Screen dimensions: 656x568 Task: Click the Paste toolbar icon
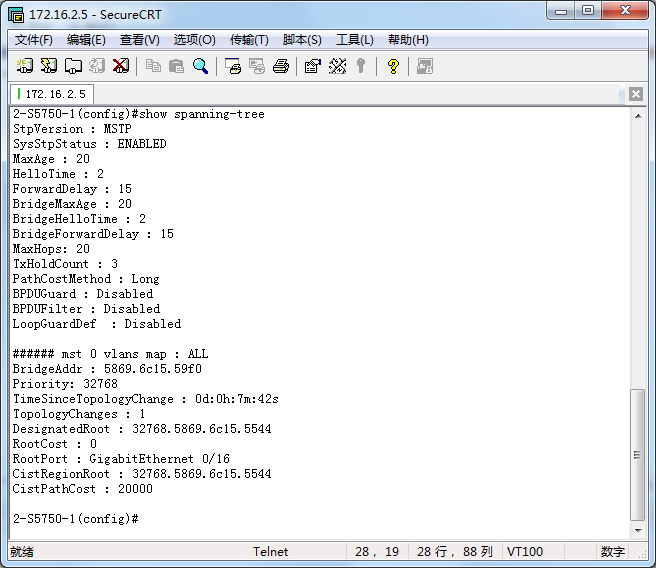coord(176,66)
